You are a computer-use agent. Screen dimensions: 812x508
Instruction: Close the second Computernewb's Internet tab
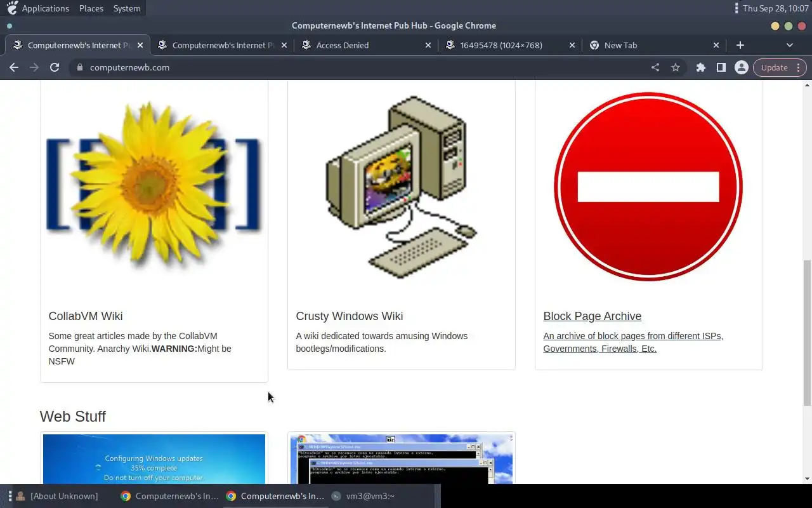pyautogui.click(x=284, y=45)
